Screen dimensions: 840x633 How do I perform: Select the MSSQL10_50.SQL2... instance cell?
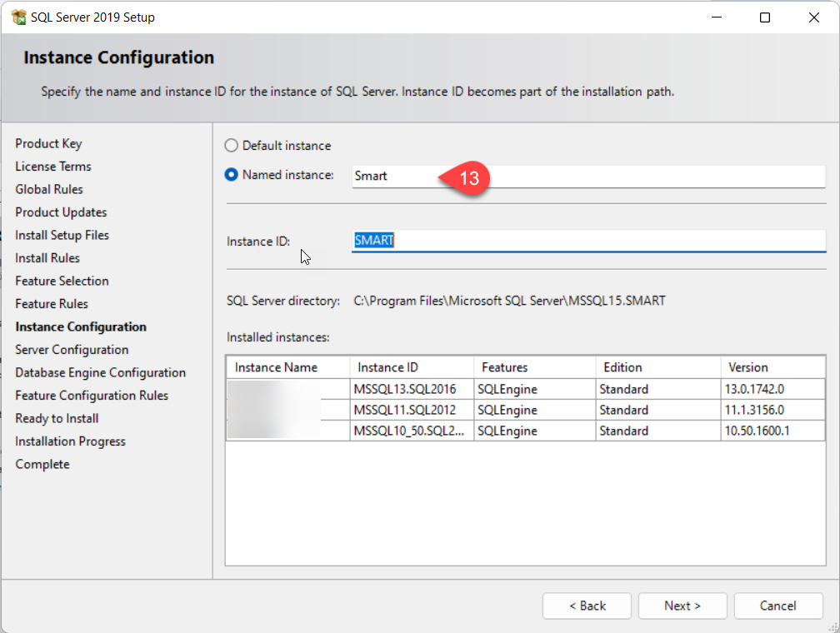412,431
